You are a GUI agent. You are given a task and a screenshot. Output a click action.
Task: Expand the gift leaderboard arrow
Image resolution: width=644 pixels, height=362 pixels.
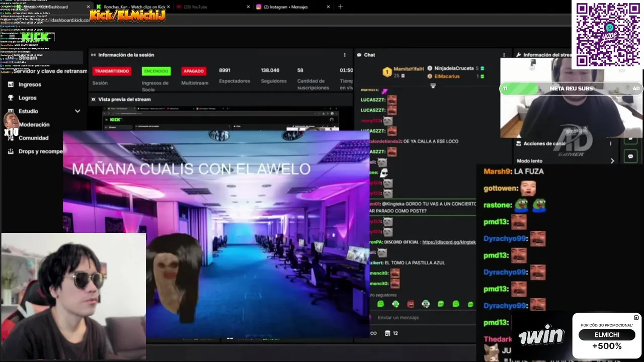(x=433, y=86)
